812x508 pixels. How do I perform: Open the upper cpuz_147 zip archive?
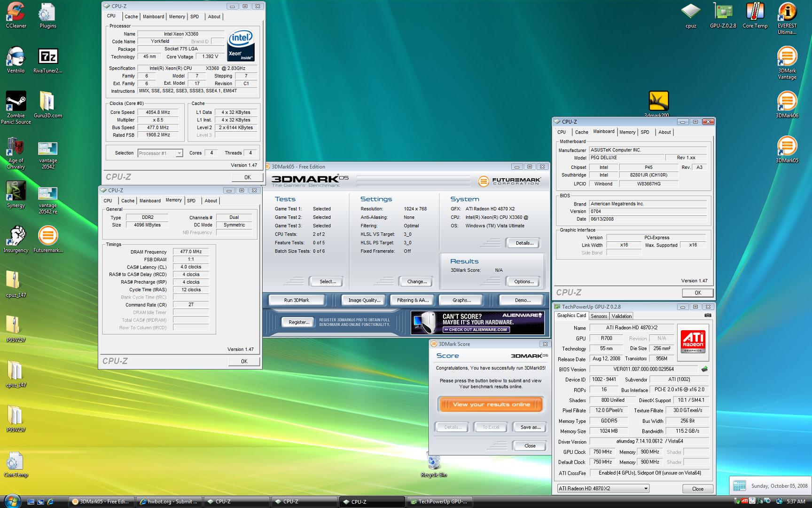16,284
